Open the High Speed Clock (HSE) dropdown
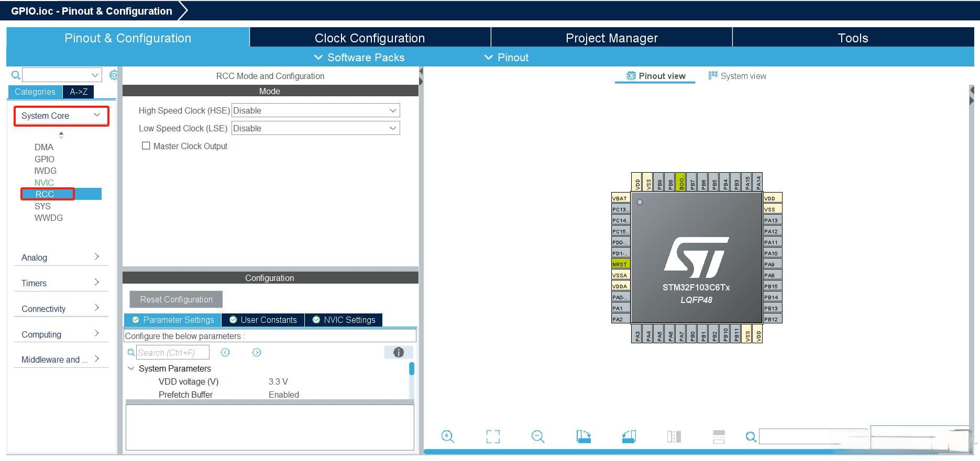Screen dimensions: 980x461 [x=315, y=110]
